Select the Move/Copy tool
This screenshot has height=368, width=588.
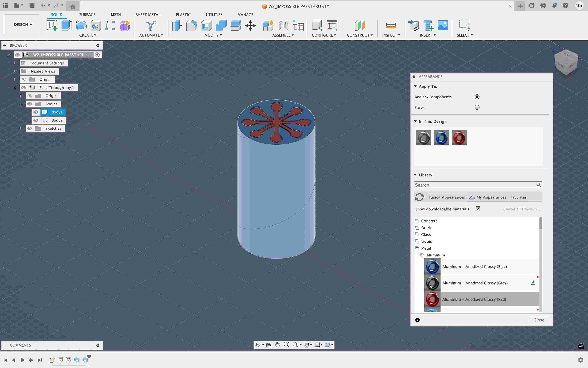(x=250, y=26)
